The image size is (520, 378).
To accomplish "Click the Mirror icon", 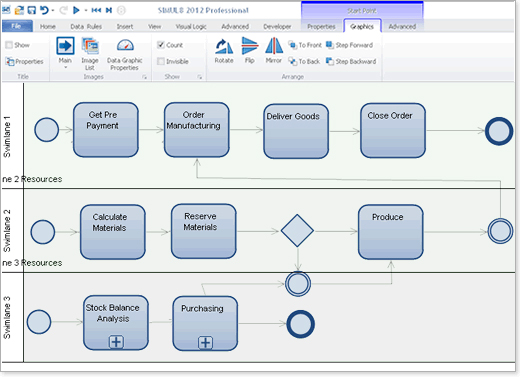I will click(x=274, y=46).
